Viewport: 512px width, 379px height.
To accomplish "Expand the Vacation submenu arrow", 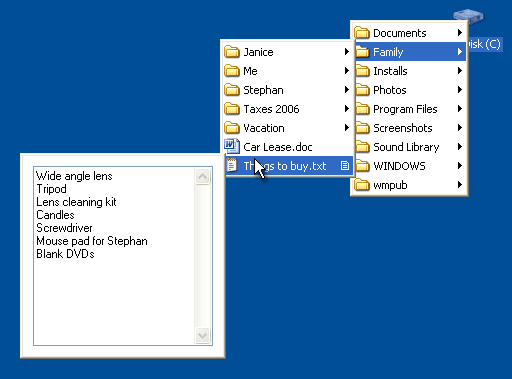I will 347,128.
